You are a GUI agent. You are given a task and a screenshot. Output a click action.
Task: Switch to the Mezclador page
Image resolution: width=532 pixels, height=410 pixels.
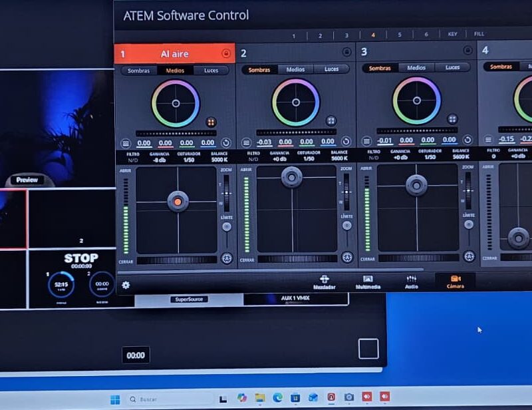coord(324,282)
